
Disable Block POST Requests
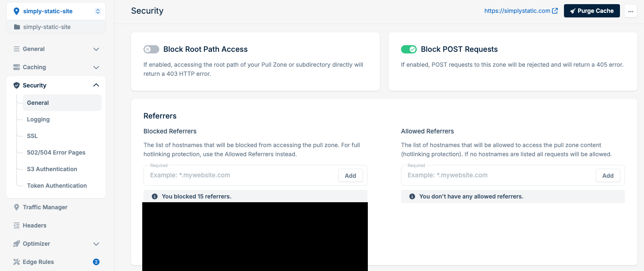coord(409,49)
